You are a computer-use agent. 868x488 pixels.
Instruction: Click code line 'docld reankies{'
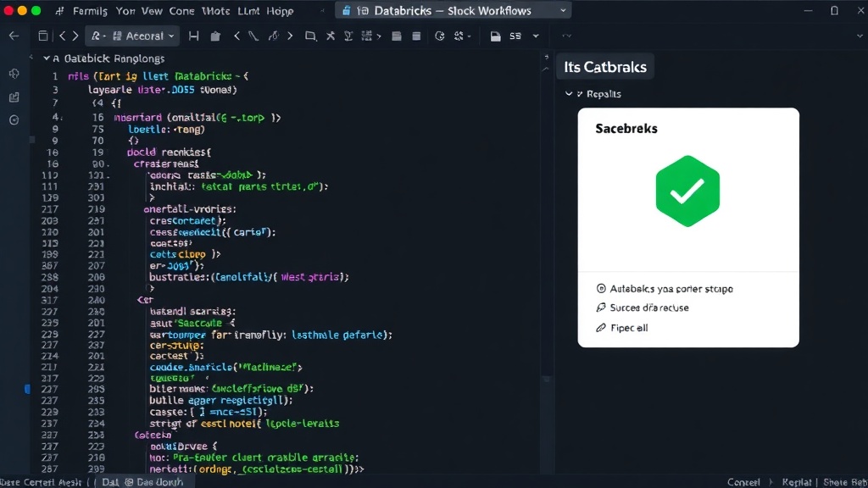(169, 152)
